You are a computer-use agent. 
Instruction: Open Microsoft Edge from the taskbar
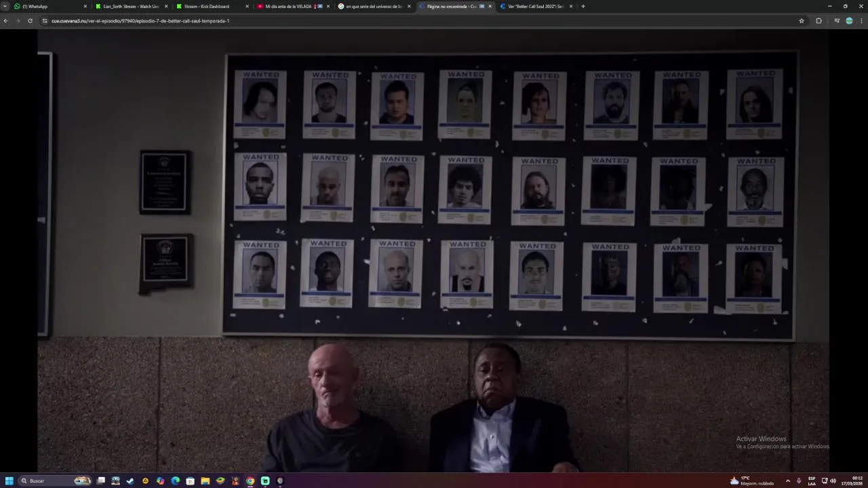175,481
